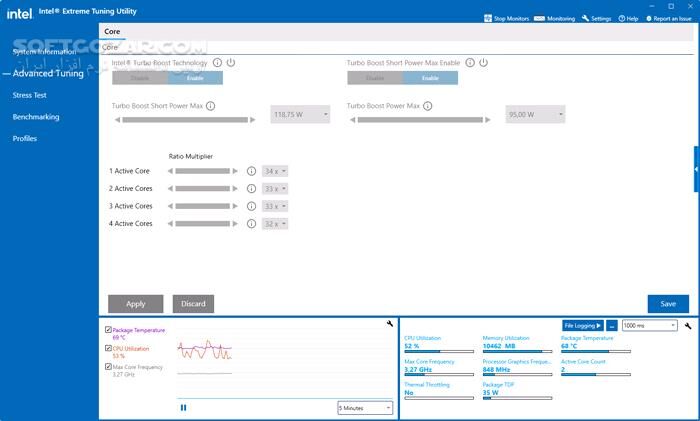Click the blue Save button
Viewport: 700px width, 421px height.
click(667, 304)
